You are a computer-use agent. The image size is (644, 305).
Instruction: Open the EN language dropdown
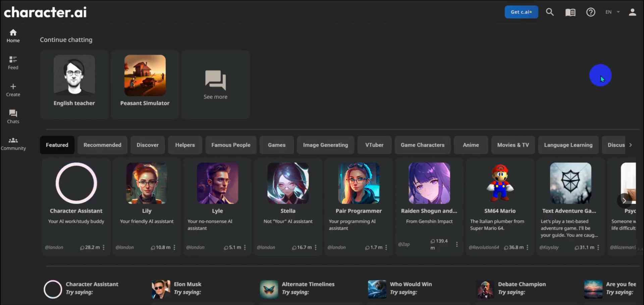click(612, 12)
